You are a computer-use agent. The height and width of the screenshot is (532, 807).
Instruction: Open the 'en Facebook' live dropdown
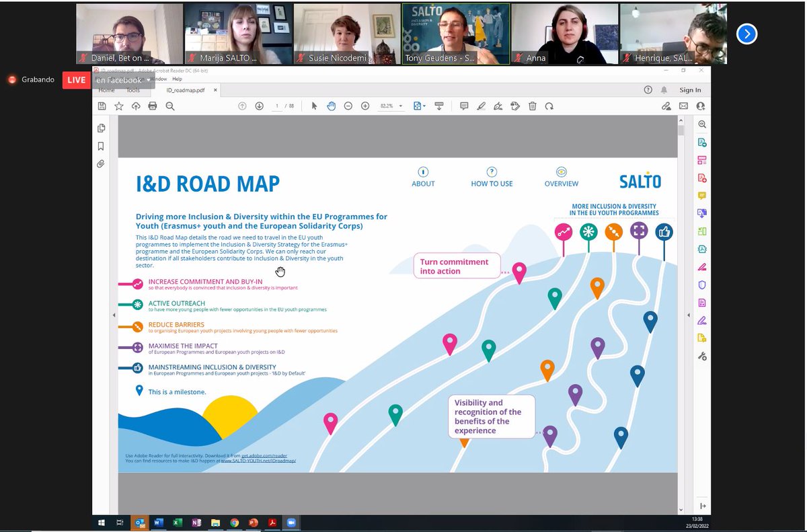pyautogui.click(x=124, y=80)
